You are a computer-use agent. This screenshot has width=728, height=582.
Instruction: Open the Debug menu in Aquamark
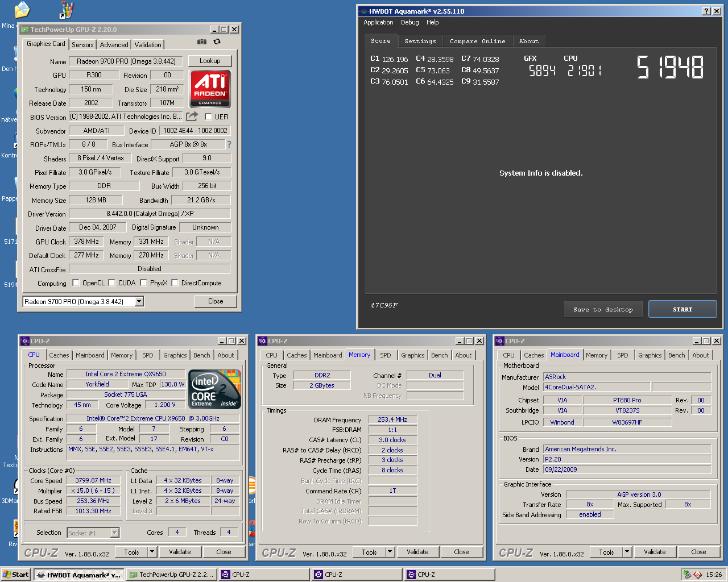(x=409, y=22)
